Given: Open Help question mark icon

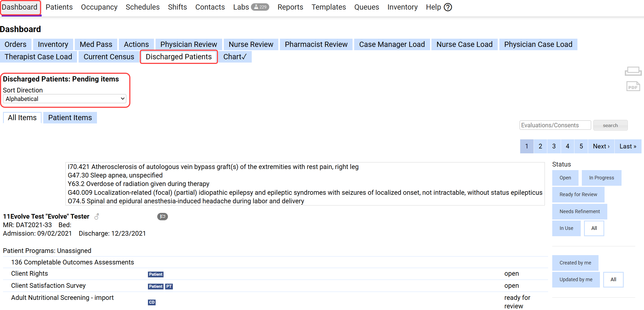Looking at the screenshot, I should pyautogui.click(x=448, y=7).
